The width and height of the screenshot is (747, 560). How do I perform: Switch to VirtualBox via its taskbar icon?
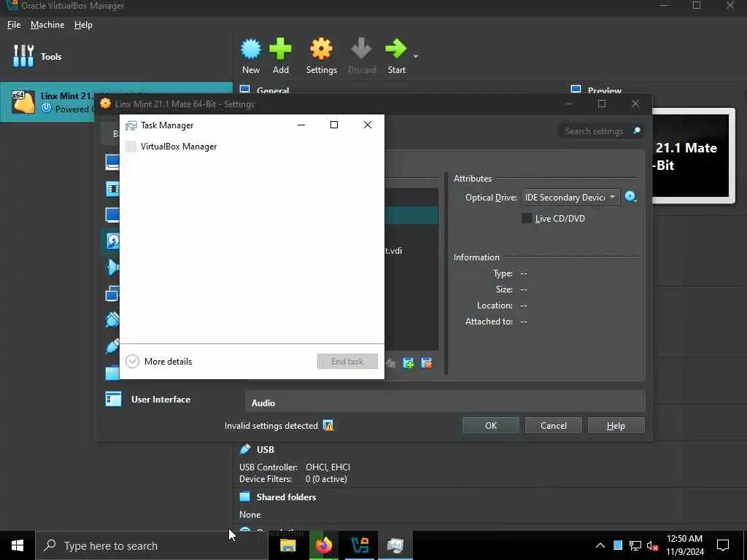[x=360, y=545]
